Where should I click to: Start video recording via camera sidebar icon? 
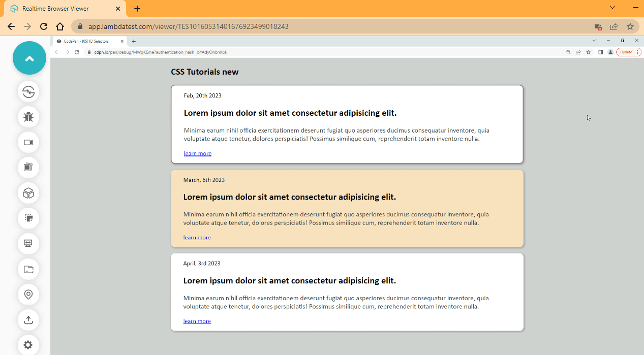[x=28, y=142]
